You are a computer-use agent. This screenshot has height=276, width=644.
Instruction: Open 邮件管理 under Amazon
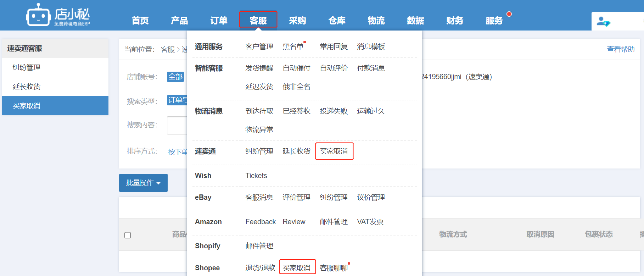pyautogui.click(x=334, y=222)
